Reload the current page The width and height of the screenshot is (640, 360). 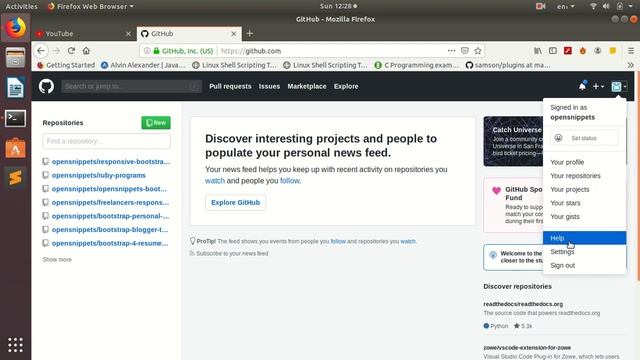[71, 51]
